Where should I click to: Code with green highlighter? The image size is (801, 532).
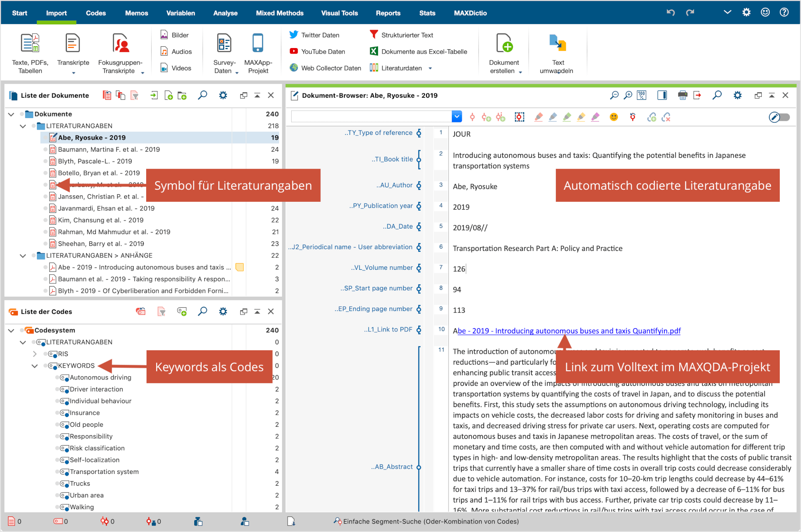(567, 117)
